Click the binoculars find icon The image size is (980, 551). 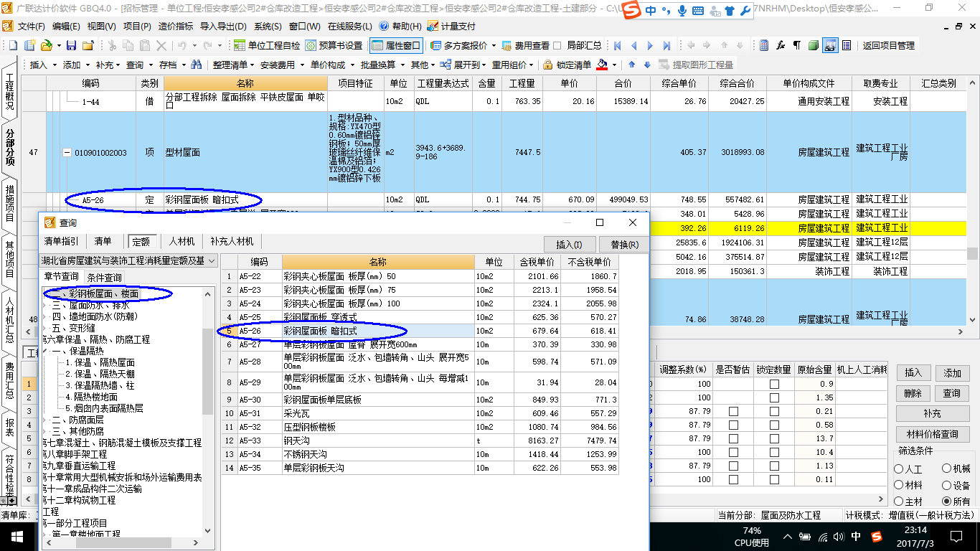[x=196, y=65]
